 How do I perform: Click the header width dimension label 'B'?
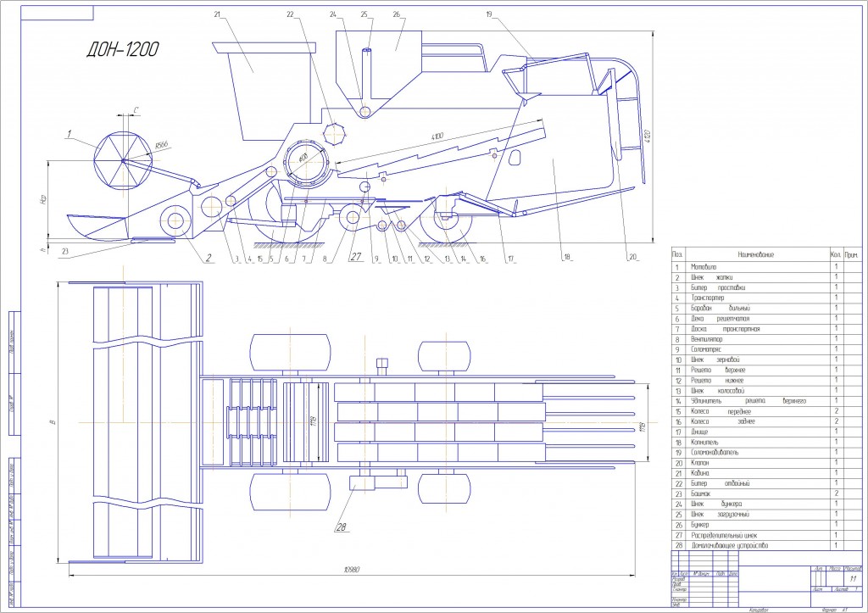[x=53, y=422]
